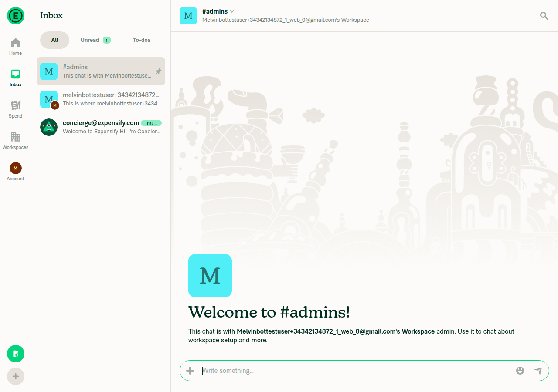Screen dimensions: 558x392
Task: Click the bold workspace name in welcome text
Action: 336,331
